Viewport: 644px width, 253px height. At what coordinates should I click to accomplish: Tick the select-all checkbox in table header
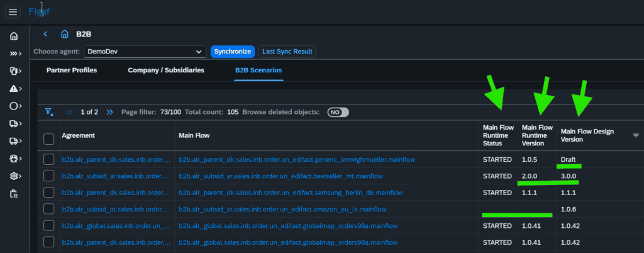pyautogui.click(x=49, y=139)
